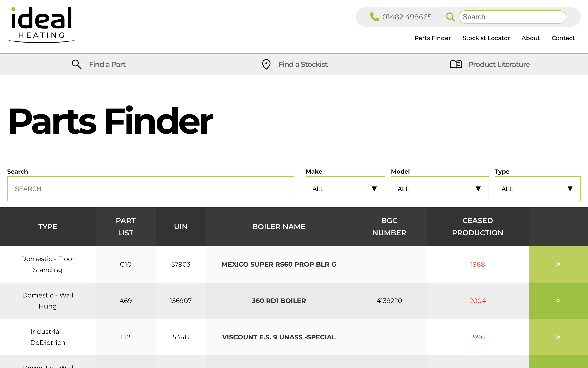Click part list code G10
This screenshot has width=588, height=368.
click(125, 264)
